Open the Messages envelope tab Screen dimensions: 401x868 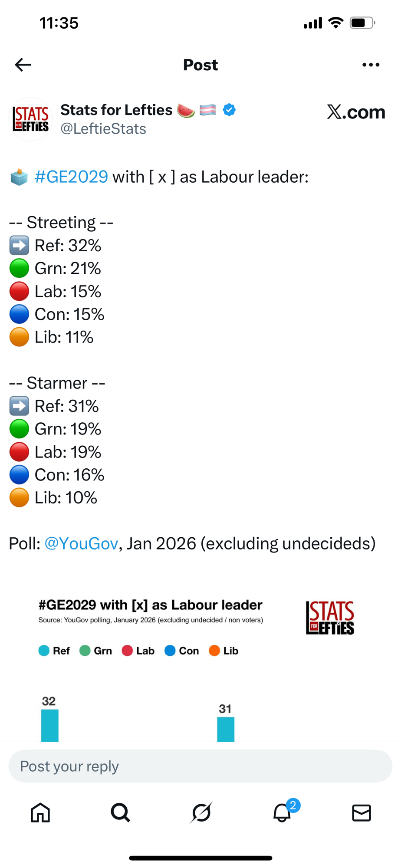[x=362, y=813]
